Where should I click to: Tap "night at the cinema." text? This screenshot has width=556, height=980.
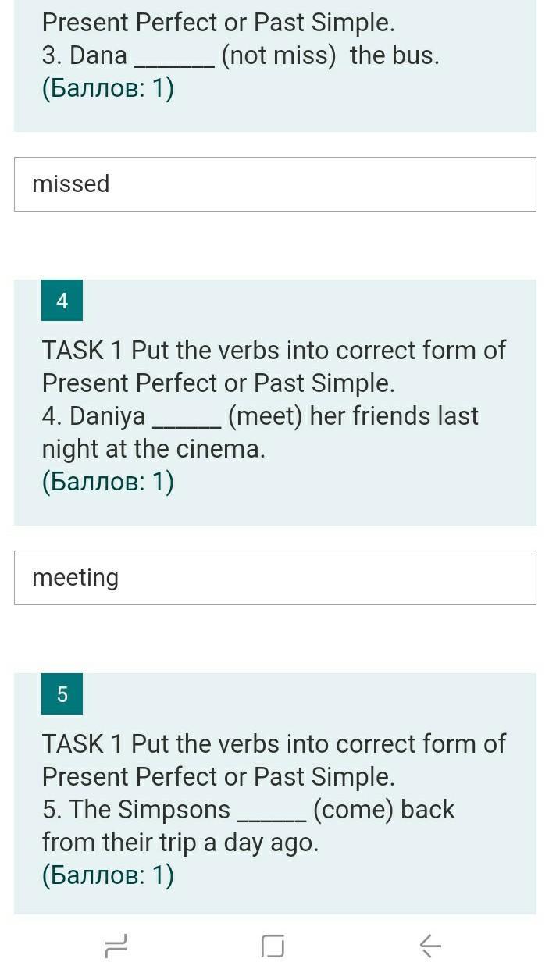point(154,449)
